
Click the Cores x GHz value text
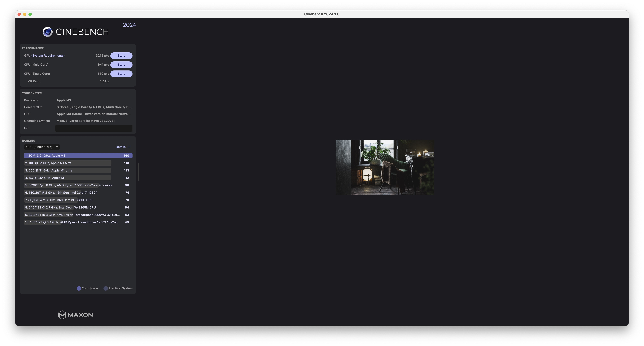coord(94,107)
